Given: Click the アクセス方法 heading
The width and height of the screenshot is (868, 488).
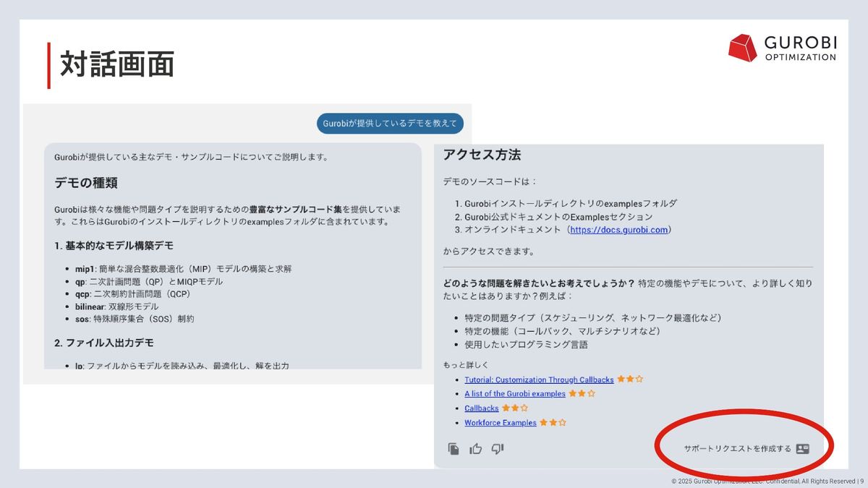Looking at the screenshot, I should tap(482, 155).
